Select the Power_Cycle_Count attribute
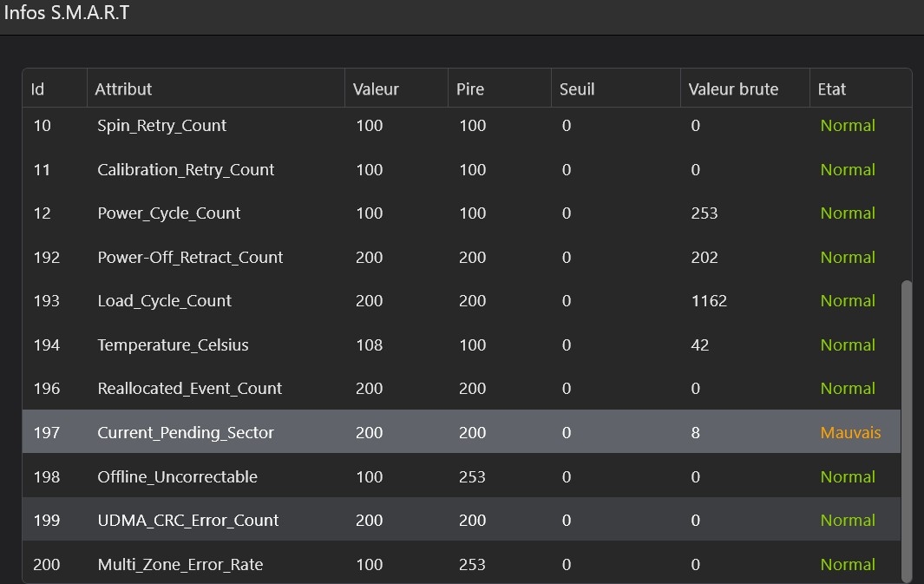Image resolution: width=924 pixels, height=584 pixels. [x=168, y=213]
